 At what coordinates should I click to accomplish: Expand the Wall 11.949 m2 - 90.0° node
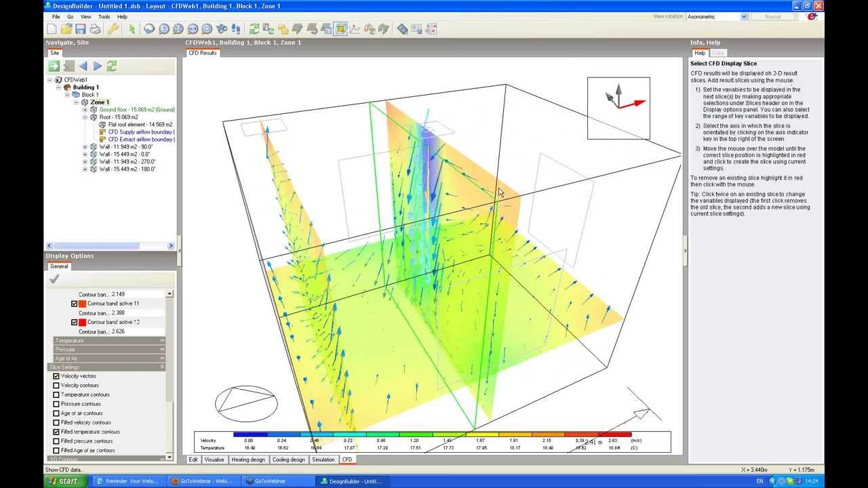(x=85, y=147)
